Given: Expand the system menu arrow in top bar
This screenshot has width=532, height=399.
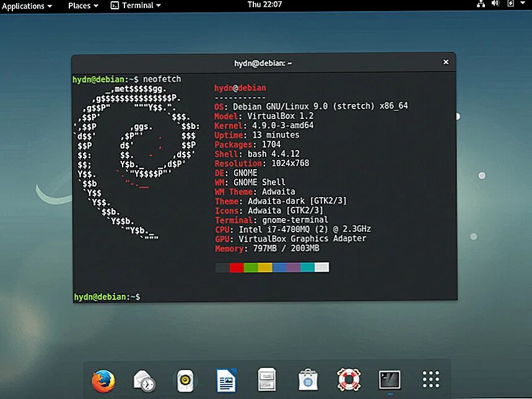Looking at the screenshot, I should pos(523,3).
